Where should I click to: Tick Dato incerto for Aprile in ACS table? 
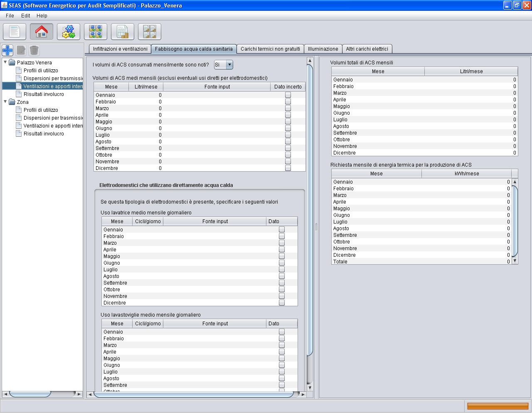[288, 115]
